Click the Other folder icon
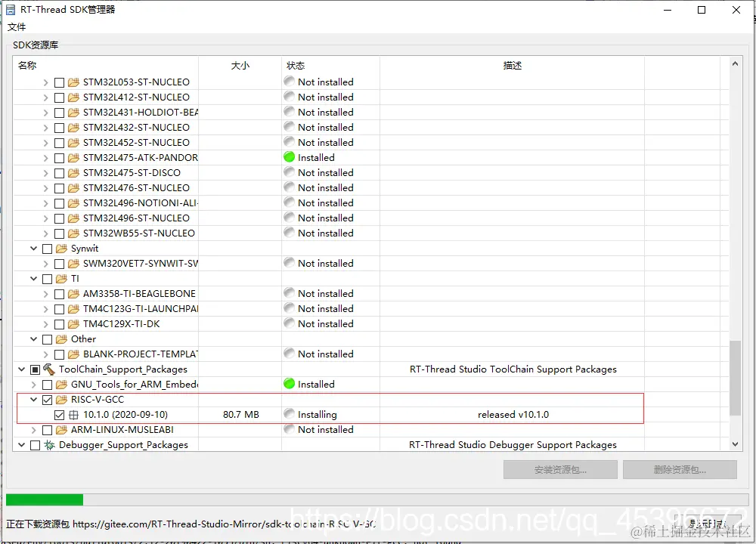The image size is (756, 544). [x=61, y=339]
